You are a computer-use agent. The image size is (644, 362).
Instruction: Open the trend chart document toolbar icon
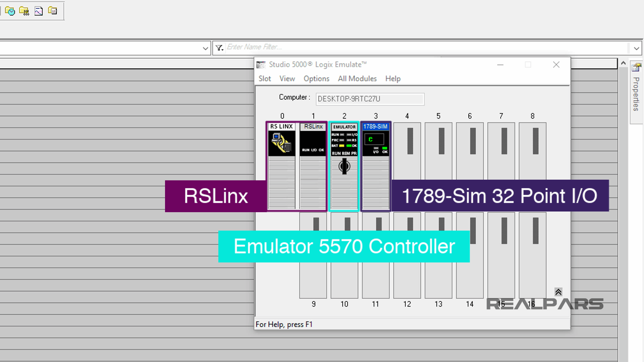pos(39,11)
